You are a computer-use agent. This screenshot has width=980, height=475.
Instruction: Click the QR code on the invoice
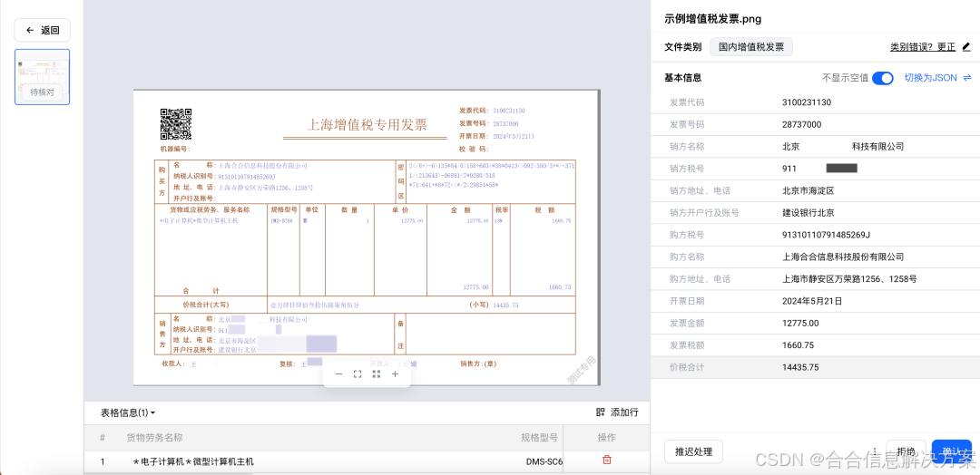click(176, 123)
